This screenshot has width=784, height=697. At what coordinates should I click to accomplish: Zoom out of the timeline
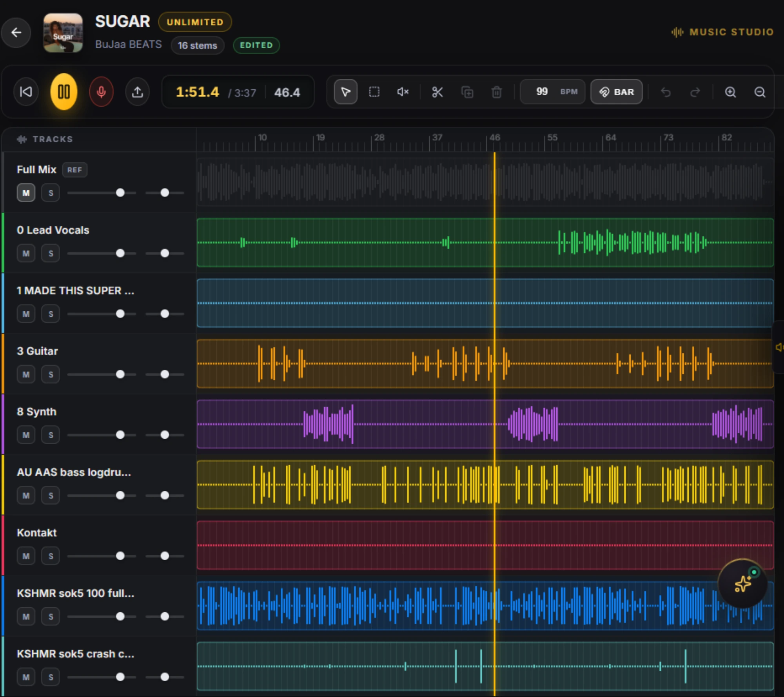[x=760, y=92]
